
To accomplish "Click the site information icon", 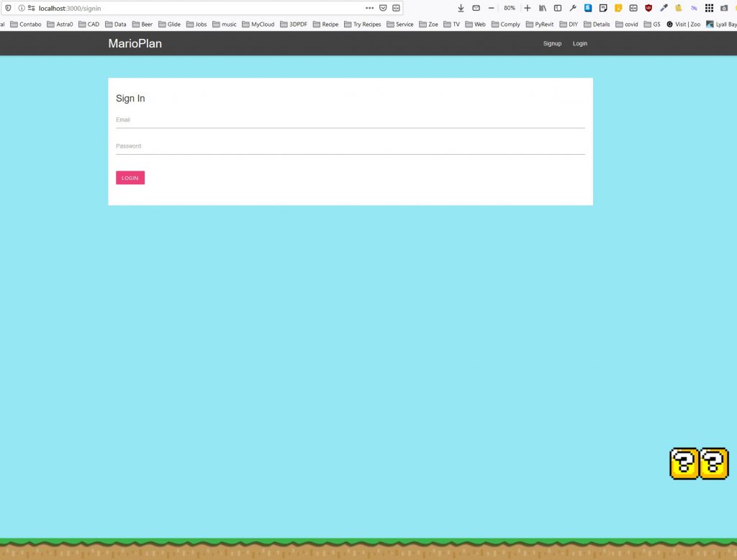I will [x=22, y=8].
